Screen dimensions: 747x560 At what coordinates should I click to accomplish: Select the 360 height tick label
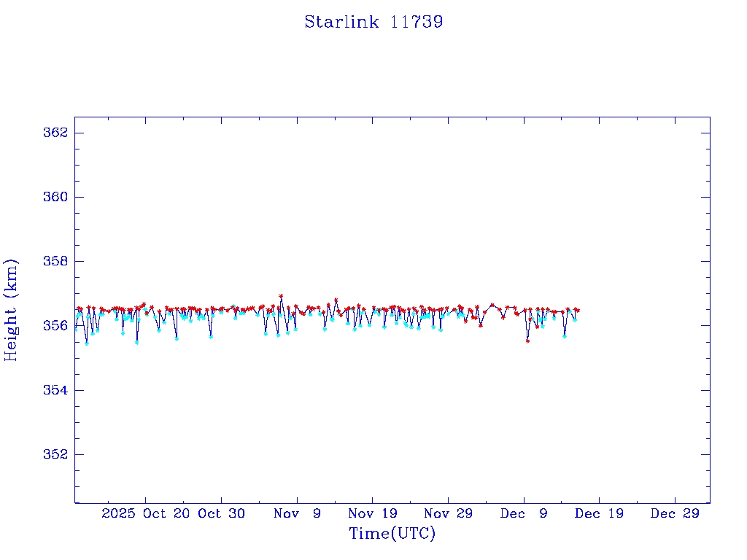(55, 198)
